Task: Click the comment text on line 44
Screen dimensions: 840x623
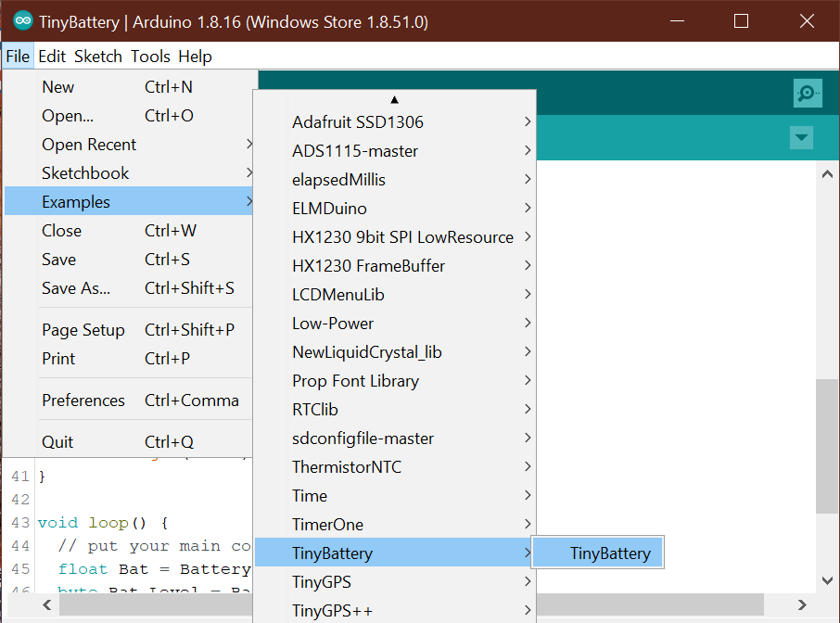Action: [155, 546]
